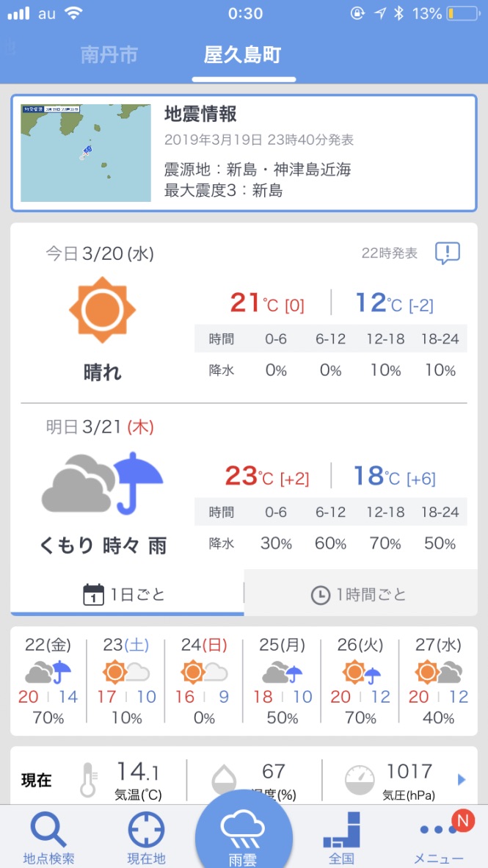Image resolution: width=488 pixels, height=868 pixels.
Task: Open the 22(金) daily forecast
Action: 48,681
